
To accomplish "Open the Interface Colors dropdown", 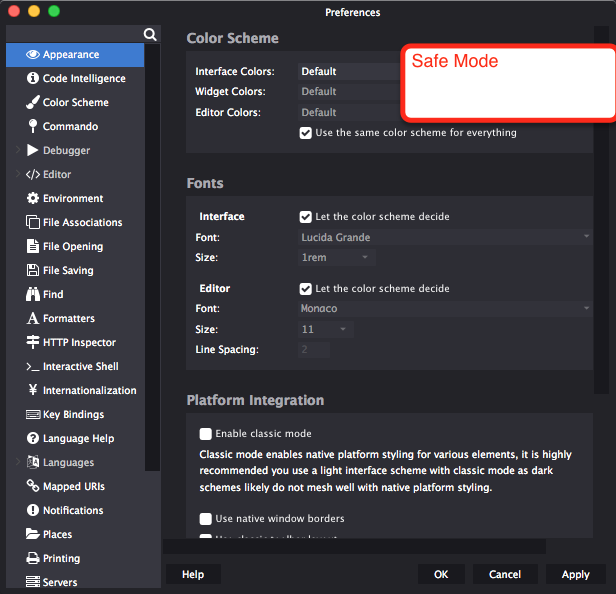I will pos(349,71).
